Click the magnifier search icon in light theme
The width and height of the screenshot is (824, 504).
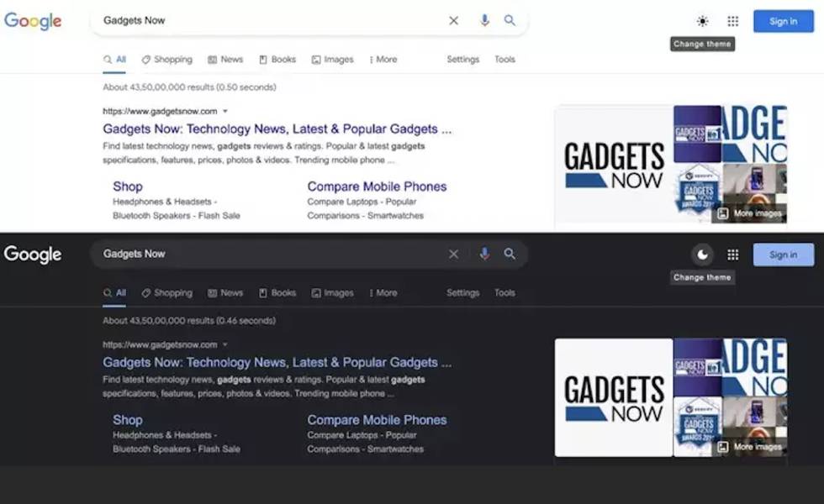pos(510,20)
